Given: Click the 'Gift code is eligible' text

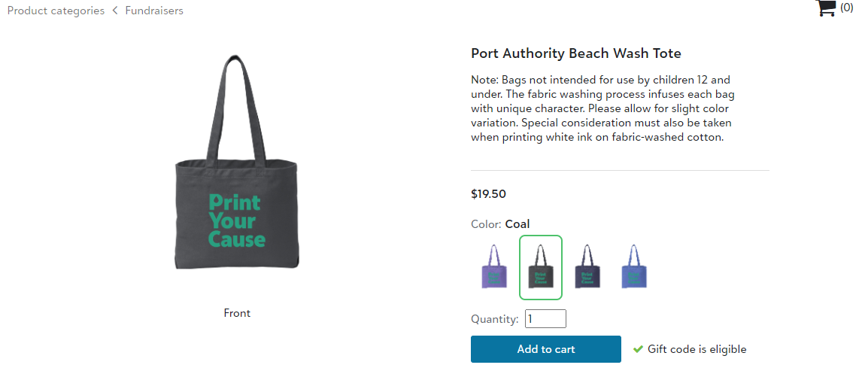Looking at the screenshot, I should [697, 349].
